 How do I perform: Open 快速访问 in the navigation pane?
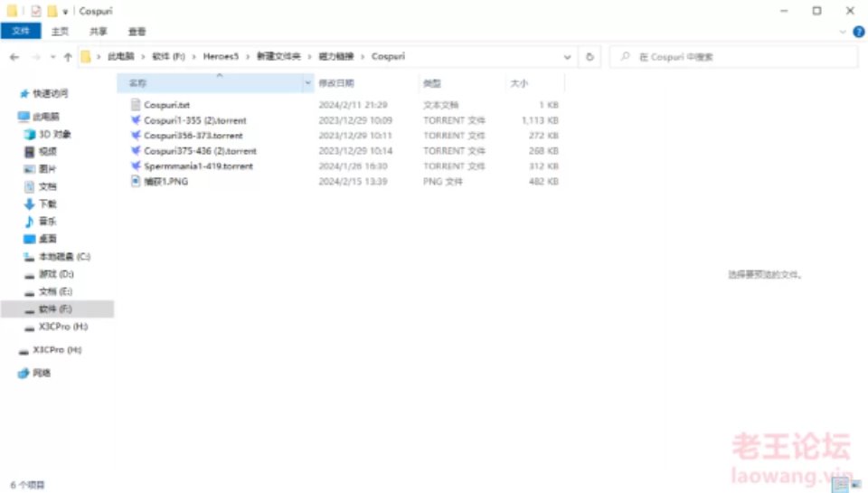pos(50,93)
